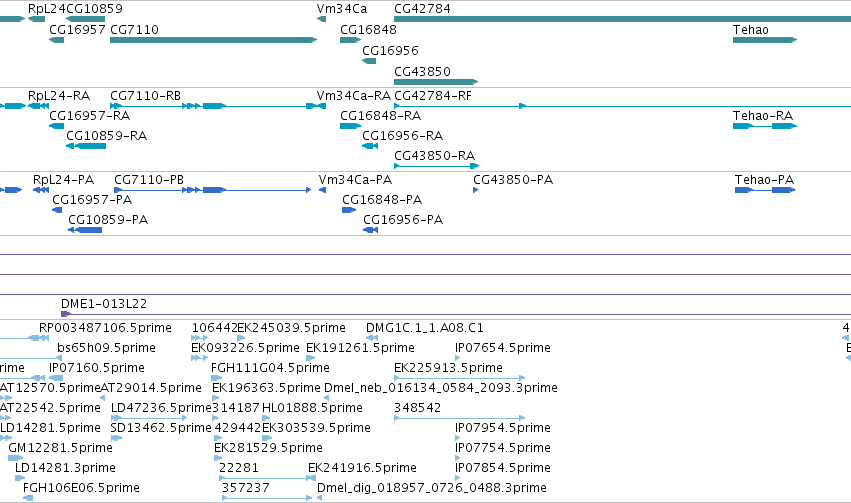Image resolution: width=851 pixels, height=503 pixels.
Task: Click the AT29014.5prime label
Action: [x=151, y=388]
